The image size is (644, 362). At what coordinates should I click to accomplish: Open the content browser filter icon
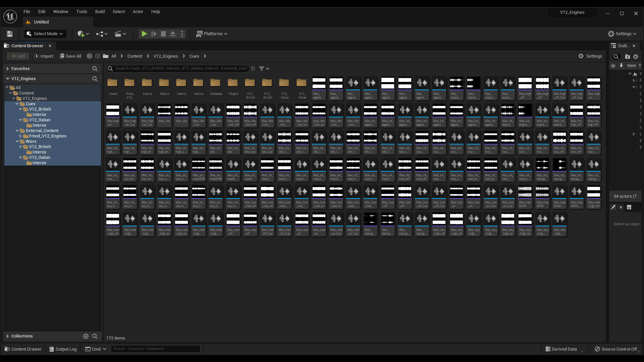[x=262, y=68]
